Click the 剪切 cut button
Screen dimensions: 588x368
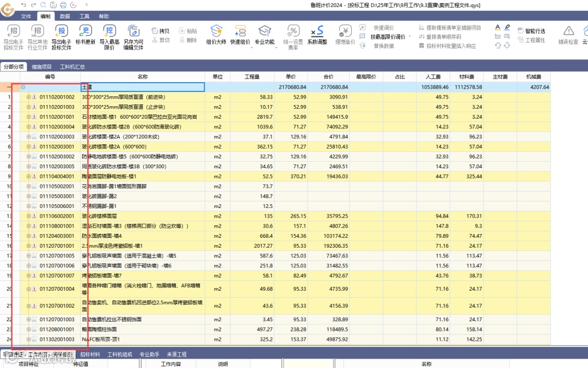point(161,40)
